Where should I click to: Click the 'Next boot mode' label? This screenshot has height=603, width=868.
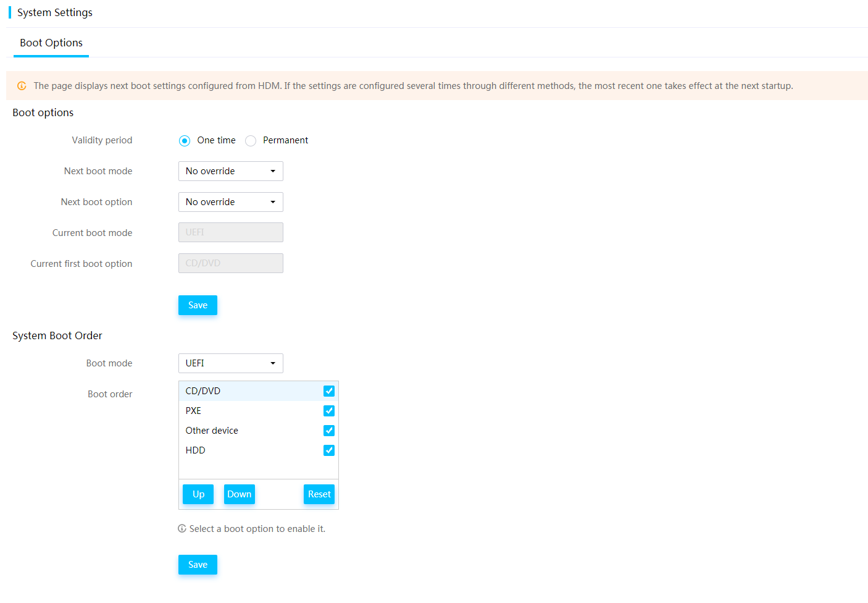pos(98,171)
